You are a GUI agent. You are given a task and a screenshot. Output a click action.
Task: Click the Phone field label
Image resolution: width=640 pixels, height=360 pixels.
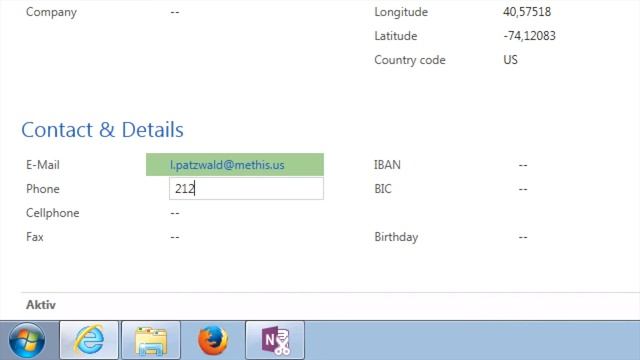(x=43, y=189)
